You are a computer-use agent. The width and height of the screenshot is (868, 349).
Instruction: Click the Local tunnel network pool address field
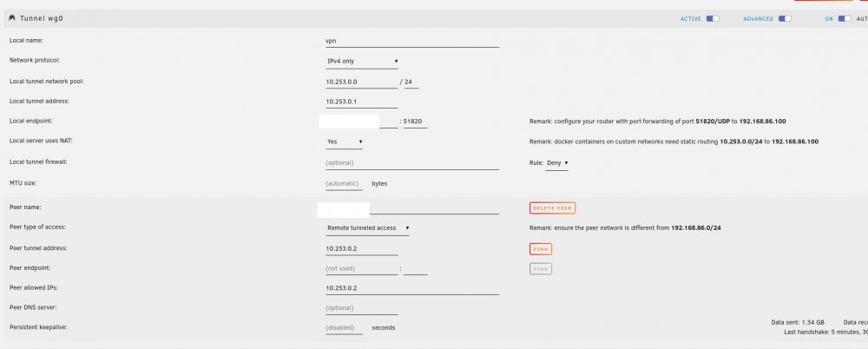(361, 82)
